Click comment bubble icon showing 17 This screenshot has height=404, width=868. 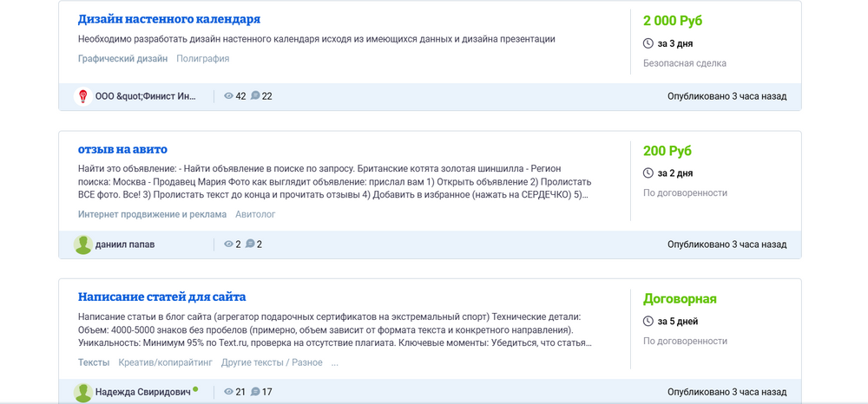(255, 393)
